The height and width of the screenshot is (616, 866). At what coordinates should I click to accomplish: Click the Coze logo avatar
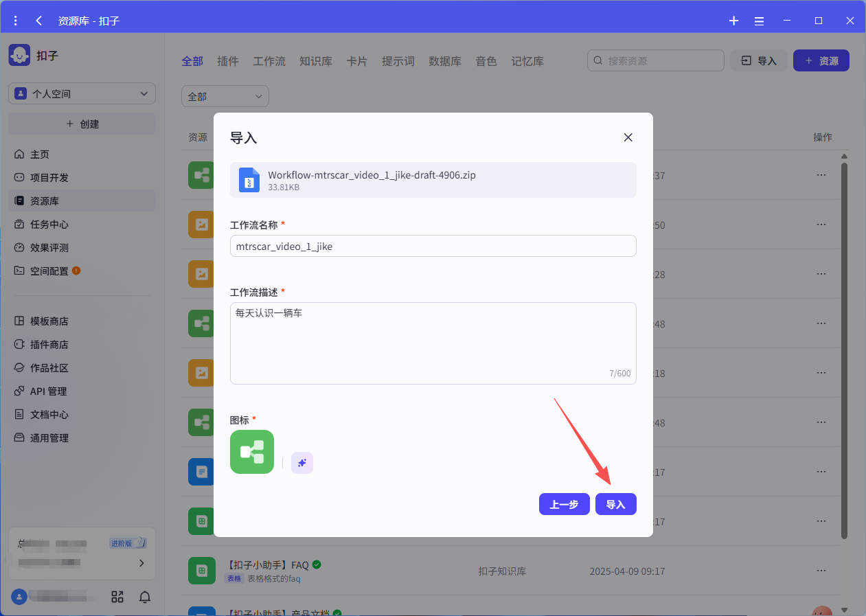point(19,55)
